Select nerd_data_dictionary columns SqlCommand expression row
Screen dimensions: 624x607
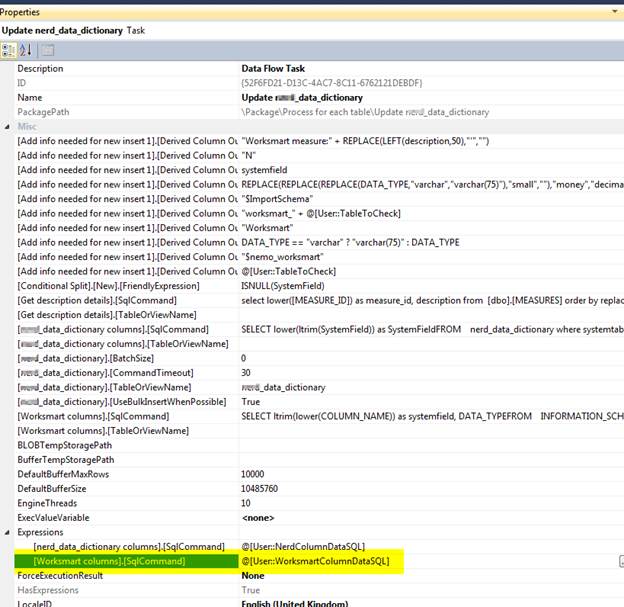[128, 547]
